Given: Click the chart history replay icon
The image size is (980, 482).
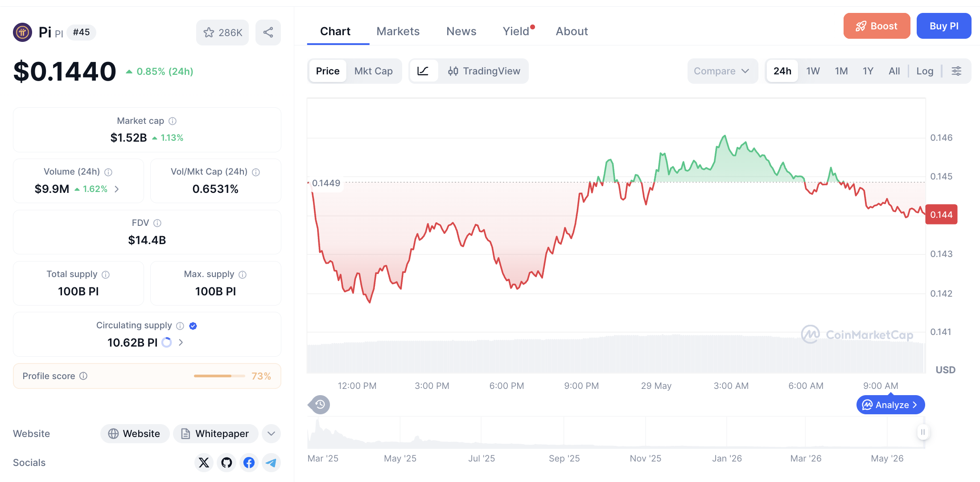Looking at the screenshot, I should click(x=320, y=404).
